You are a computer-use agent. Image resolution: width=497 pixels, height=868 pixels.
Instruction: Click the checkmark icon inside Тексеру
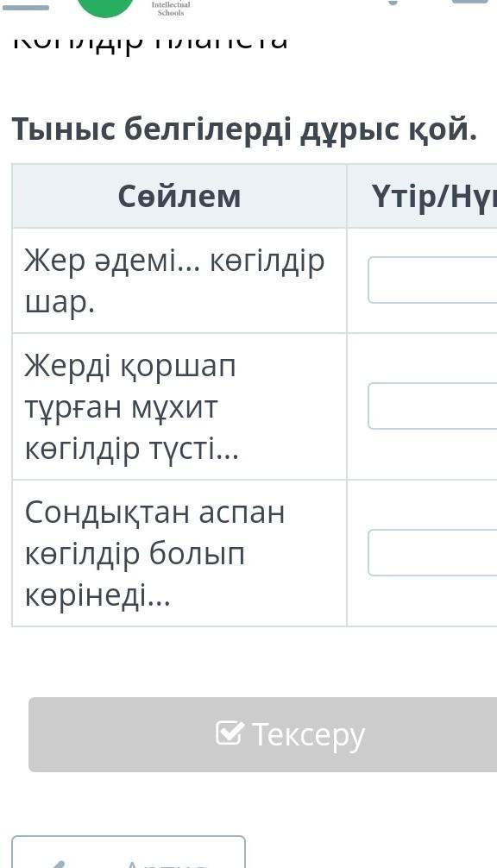(230, 733)
